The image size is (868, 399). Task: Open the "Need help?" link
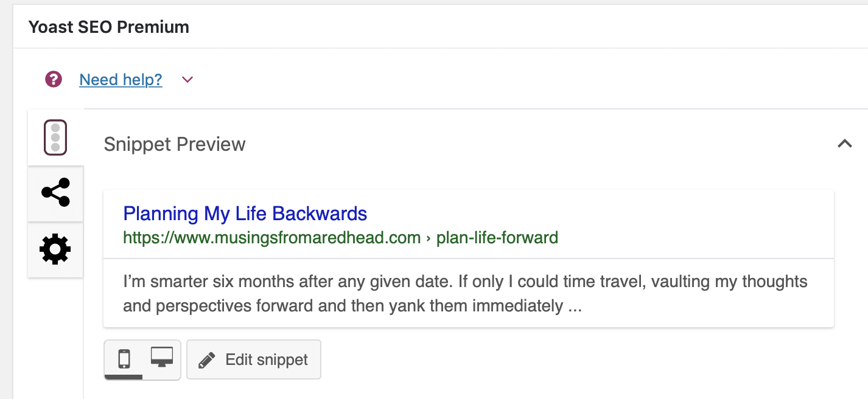click(121, 80)
